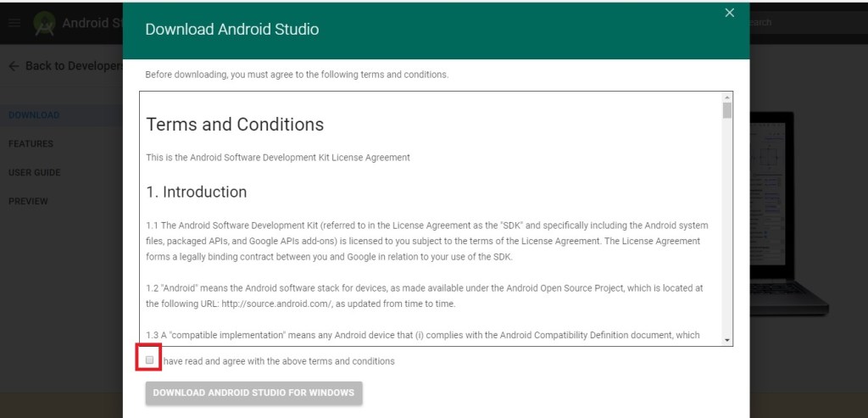Viewport: 868px width, 418px height.
Task: Click the http://source.android.com/ URL text
Action: pos(277,304)
